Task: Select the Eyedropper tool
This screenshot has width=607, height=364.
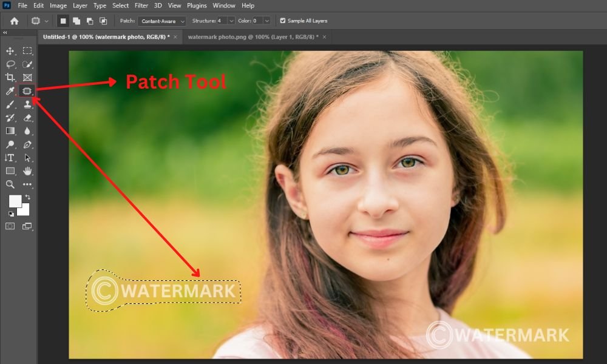Action: (x=10, y=91)
